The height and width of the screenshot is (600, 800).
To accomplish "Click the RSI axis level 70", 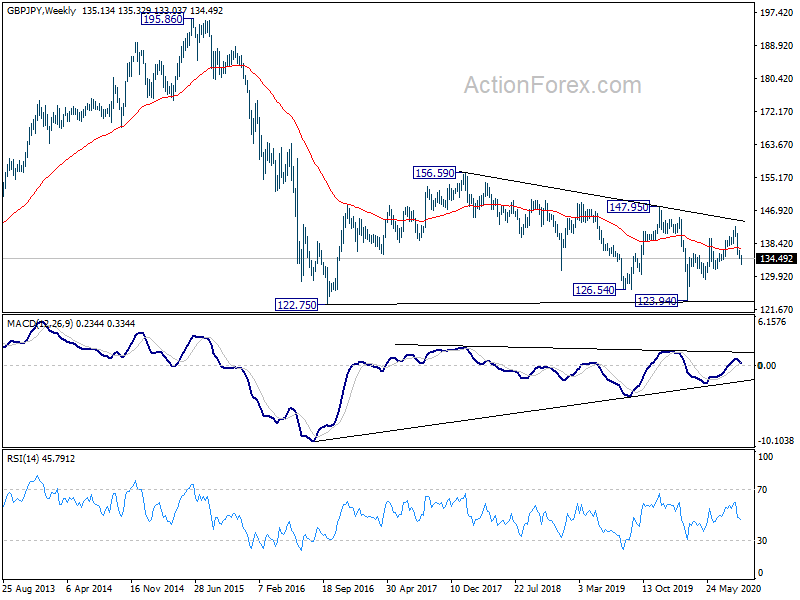I will [x=762, y=490].
